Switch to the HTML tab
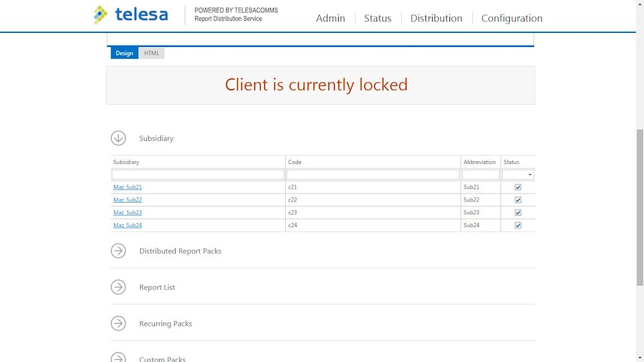Screen dimensions: 644x362 coord(152,53)
